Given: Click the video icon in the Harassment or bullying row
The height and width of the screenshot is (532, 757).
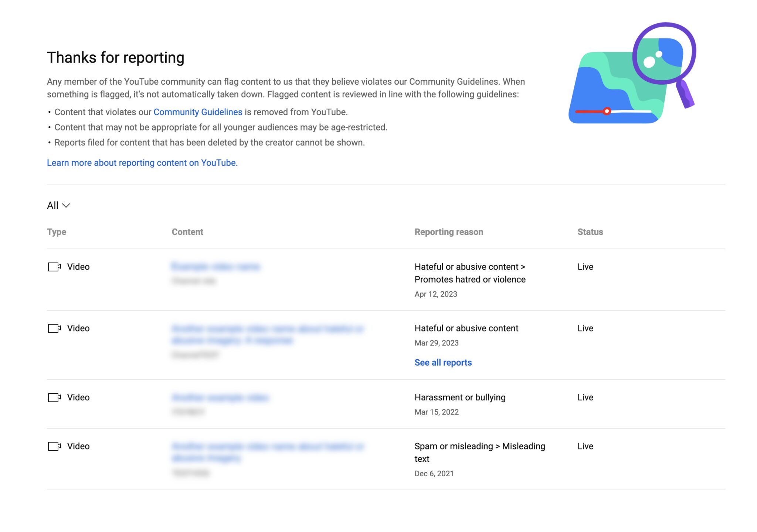Looking at the screenshot, I should tap(54, 397).
